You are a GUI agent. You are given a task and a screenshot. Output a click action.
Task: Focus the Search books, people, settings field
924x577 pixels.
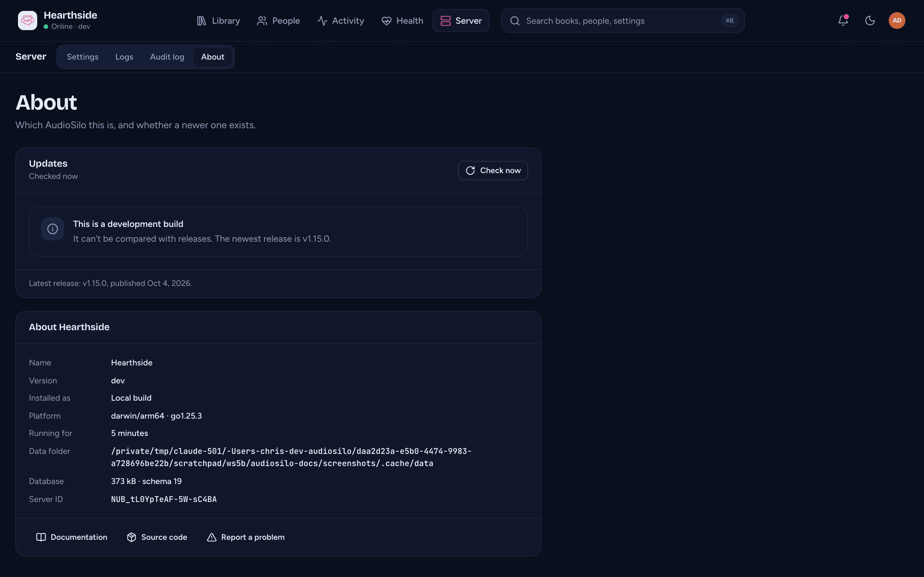[623, 21]
